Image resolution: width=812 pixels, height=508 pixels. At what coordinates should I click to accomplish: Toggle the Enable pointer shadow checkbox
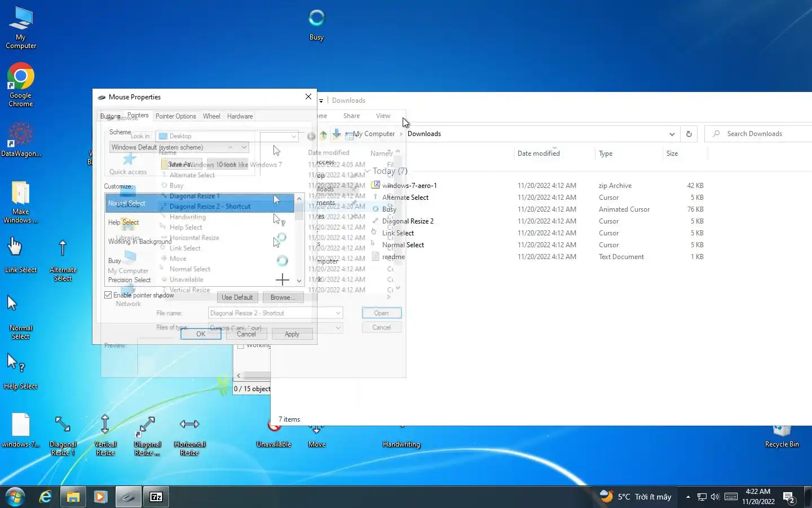pyautogui.click(x=108, y=295)
